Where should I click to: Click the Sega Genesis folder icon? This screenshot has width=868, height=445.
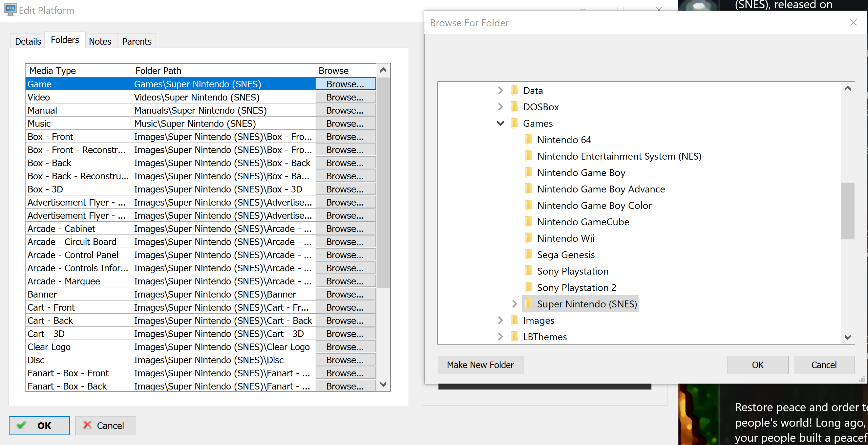[x=529, y=255]
